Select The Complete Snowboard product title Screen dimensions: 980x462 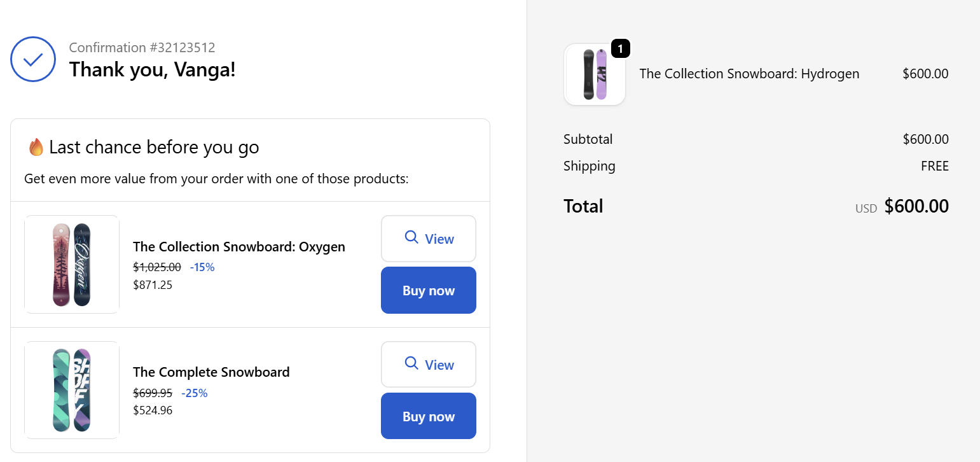click(x=211, y=372)
